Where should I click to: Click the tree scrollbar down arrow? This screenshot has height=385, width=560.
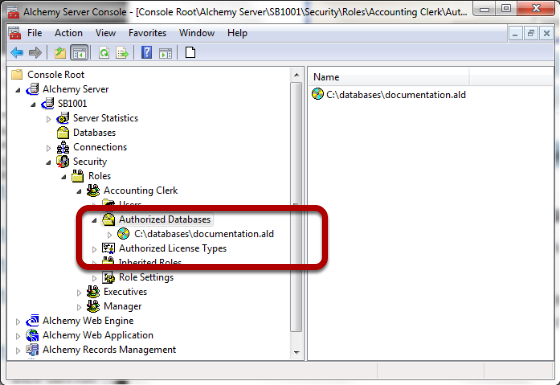click(296, 352)
